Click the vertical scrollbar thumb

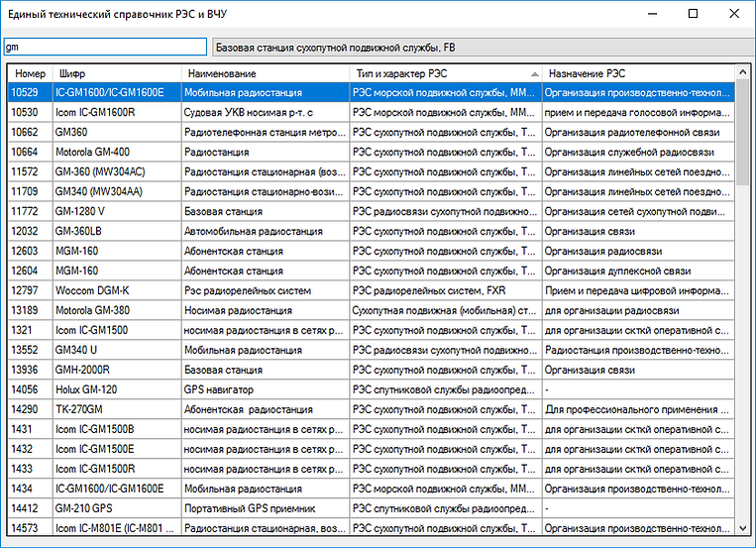[x=742, y=132]
